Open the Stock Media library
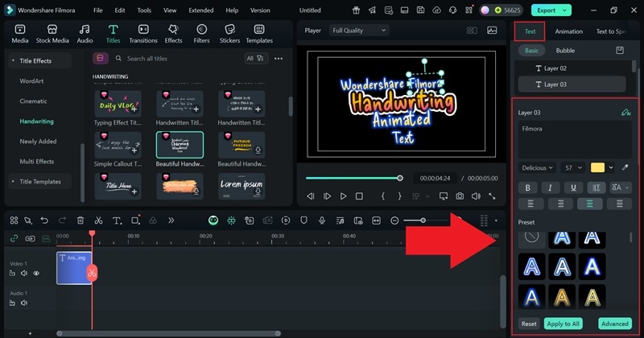The height and width of the screenshot is (338, 644). 52,34
